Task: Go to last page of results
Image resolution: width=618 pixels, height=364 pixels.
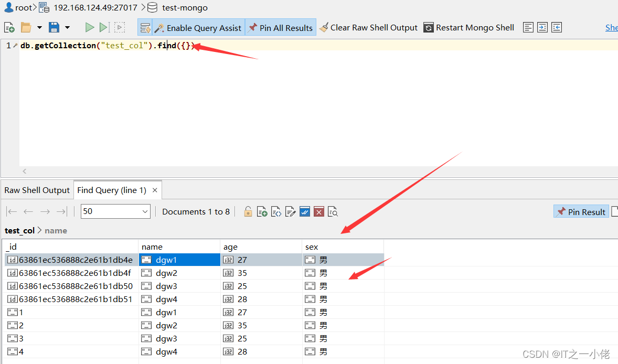Action: 62,211
